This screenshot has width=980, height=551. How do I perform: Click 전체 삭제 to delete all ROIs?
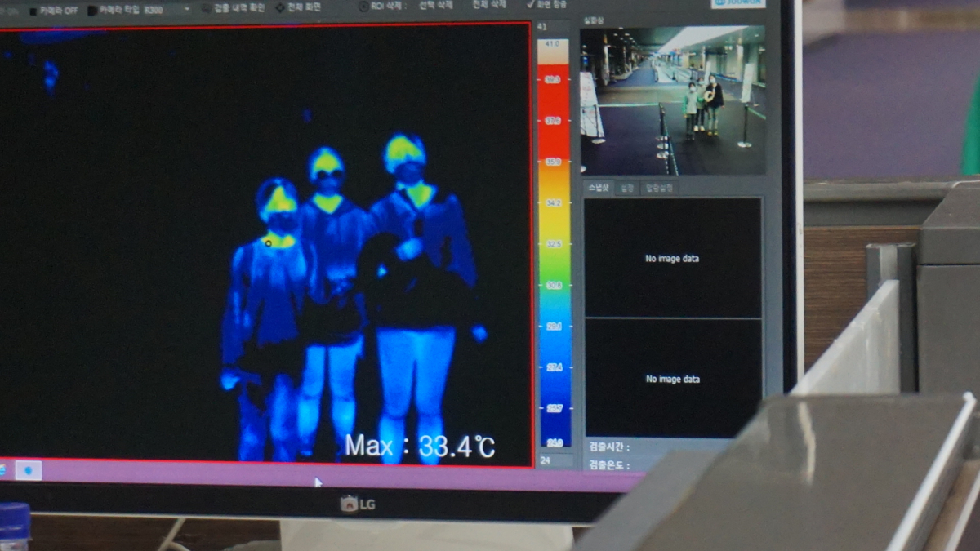(x=489, y=4)
